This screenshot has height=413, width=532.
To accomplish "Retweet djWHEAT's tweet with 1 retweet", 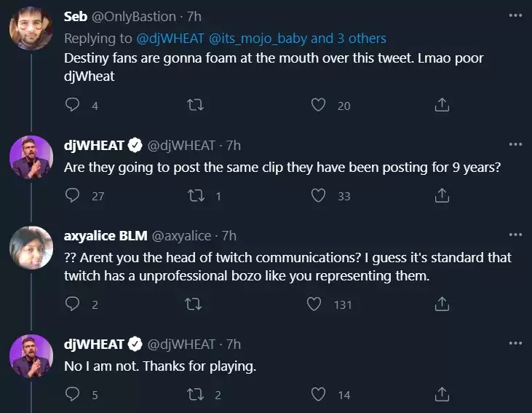I will point(196,196).
